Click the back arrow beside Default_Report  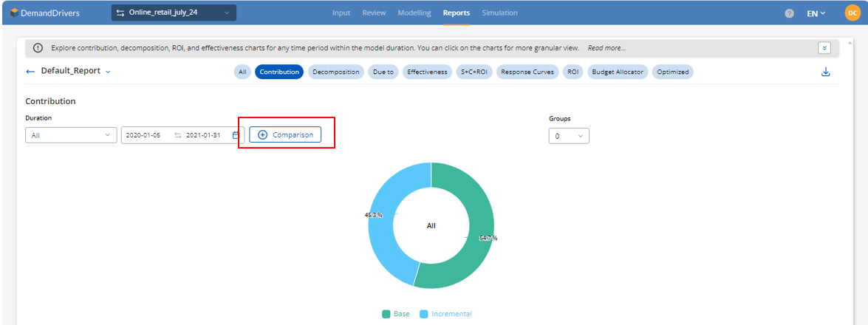30,72
